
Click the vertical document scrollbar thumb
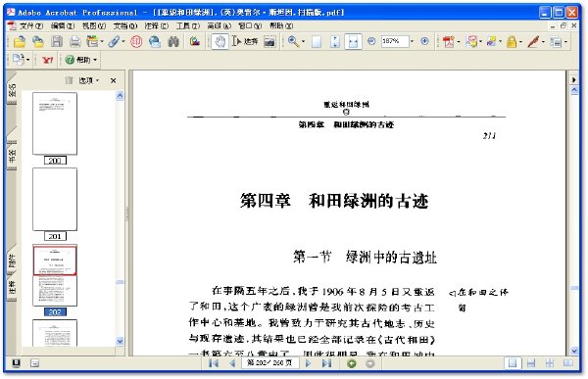(574, 288)
